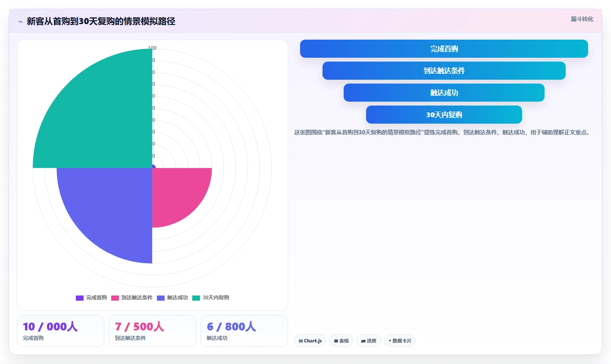Click the 6 / 800人 stat card
Viewport: 611px width, 364px height.
point(244,331)
